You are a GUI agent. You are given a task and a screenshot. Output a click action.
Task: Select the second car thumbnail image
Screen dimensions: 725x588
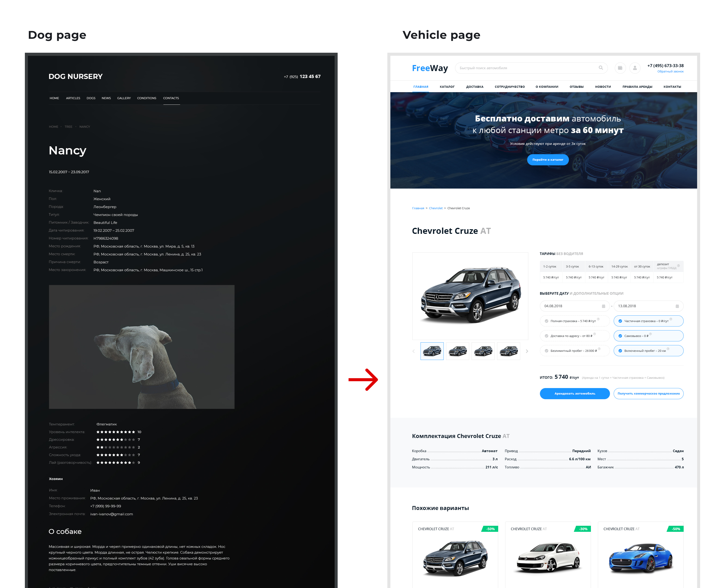pos(457,350)
